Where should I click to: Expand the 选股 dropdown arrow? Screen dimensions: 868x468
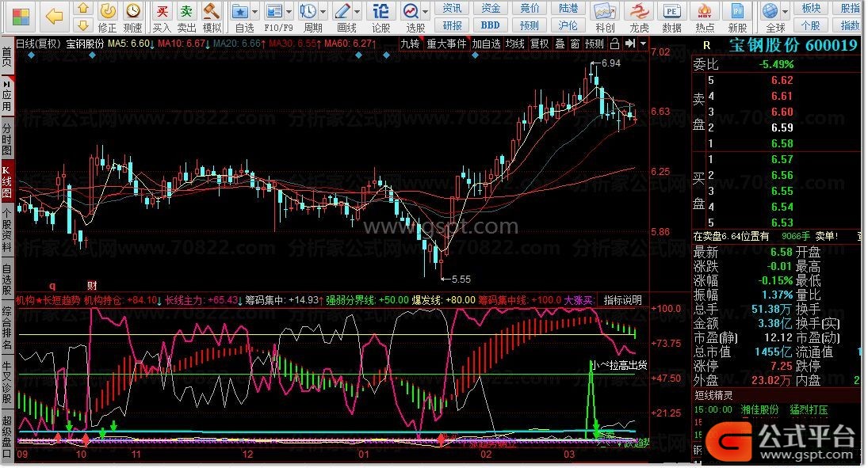click(426, 12)
